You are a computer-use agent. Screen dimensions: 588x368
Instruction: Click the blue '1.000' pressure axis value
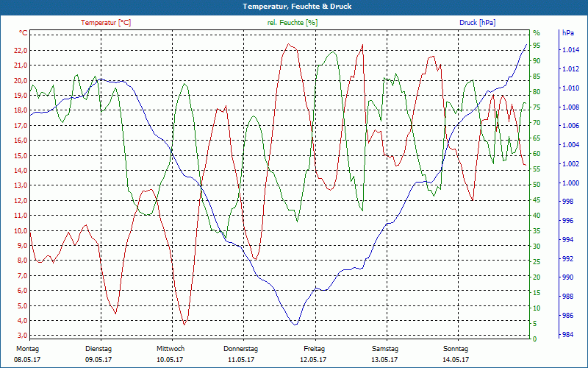570,183
